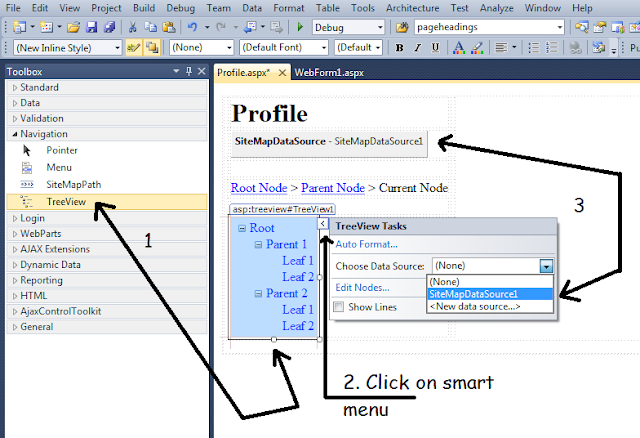
Task: Open the Debug configuration dropdown
Action: tap(380, 27)
